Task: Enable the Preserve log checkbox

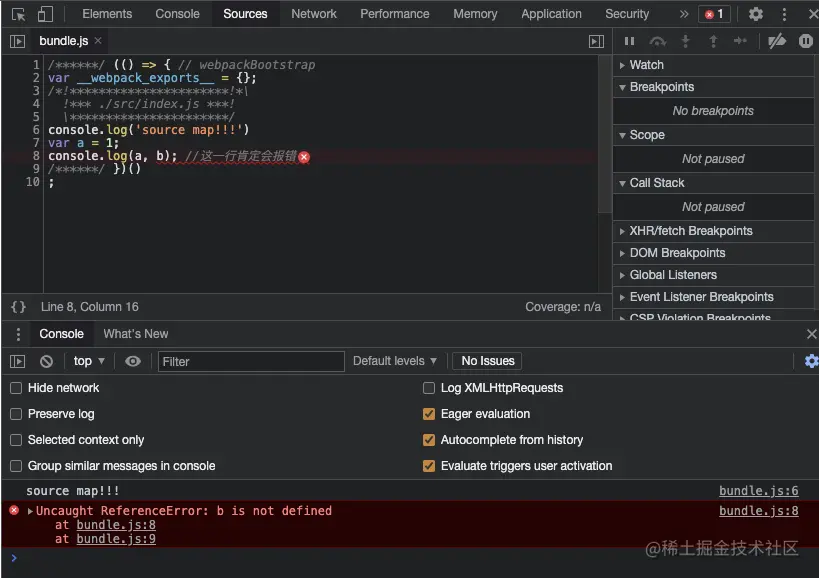Action: (x=16, y=414)
